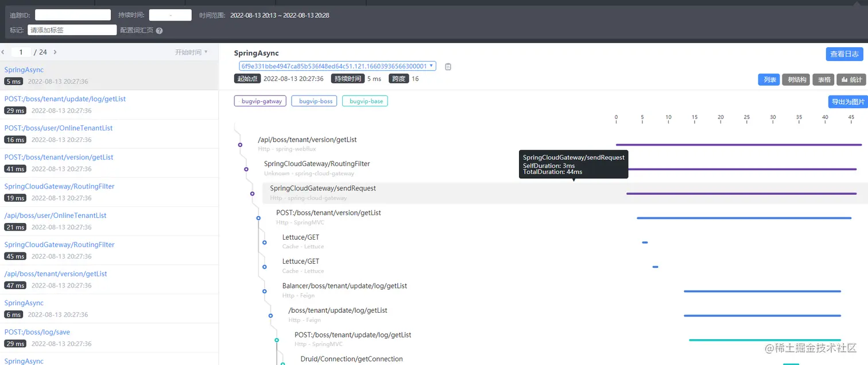
Task: Click the 跨度 span count label
Action: tap(398, 79)
